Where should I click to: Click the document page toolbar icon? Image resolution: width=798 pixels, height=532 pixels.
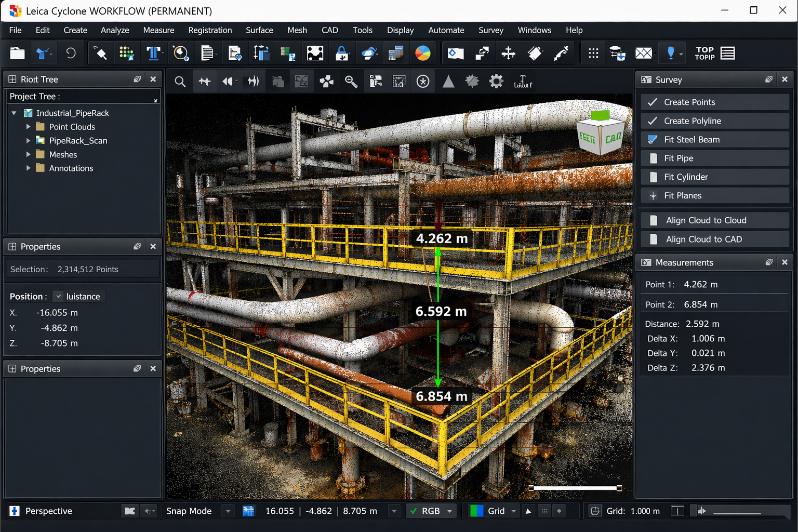207,53
